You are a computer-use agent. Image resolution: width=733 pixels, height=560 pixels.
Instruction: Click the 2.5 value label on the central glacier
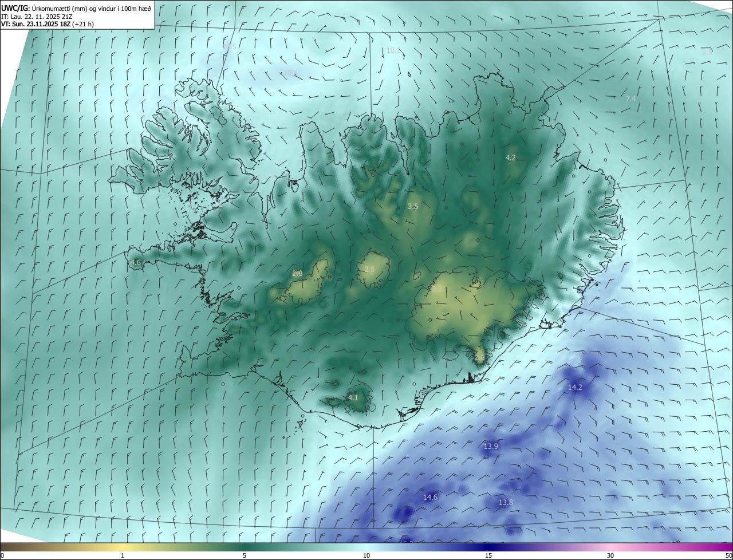[369, 270]
